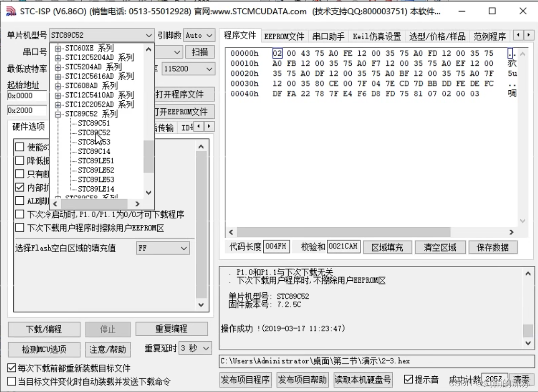The height and width of the screenshot is (392, 538).
Task: Click the 校验和 0021CAH field
Action: tap(344, 246)
